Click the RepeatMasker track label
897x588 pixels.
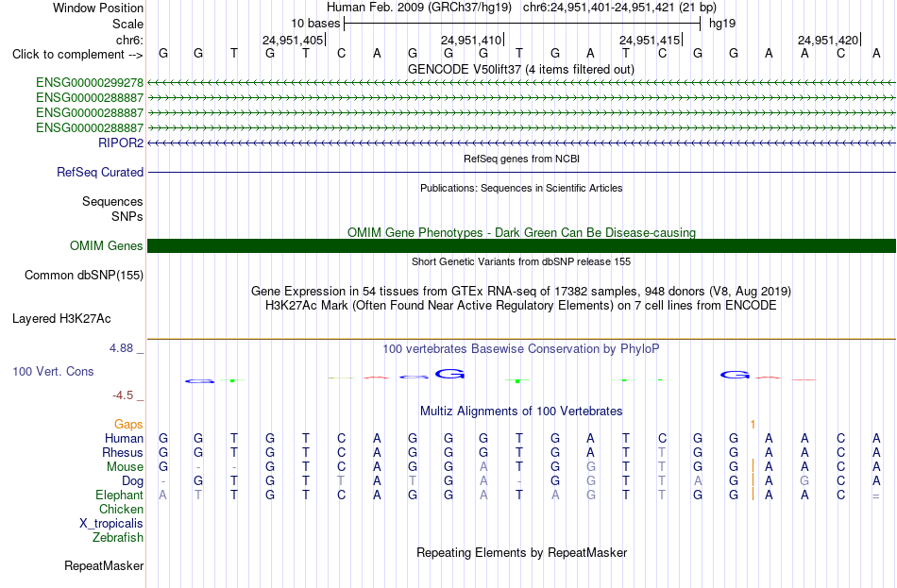tap(104, 565)
